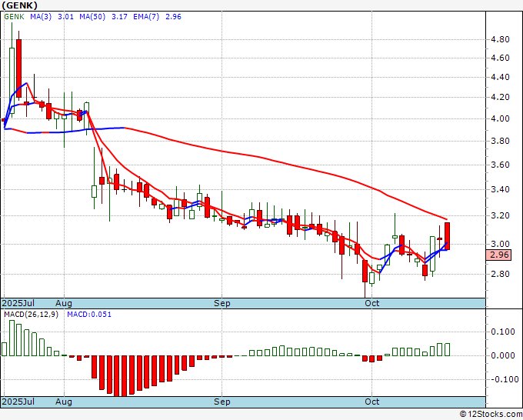This screenshot has width=523, height=420.
Task: Click the last green MACD histogram bar
Action: click(448, 349)
